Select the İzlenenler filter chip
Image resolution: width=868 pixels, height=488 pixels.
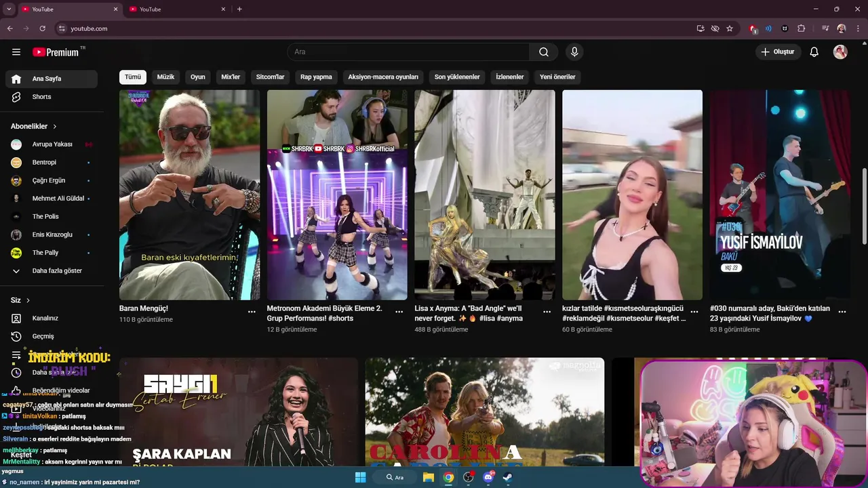click(x=510, y=77)
